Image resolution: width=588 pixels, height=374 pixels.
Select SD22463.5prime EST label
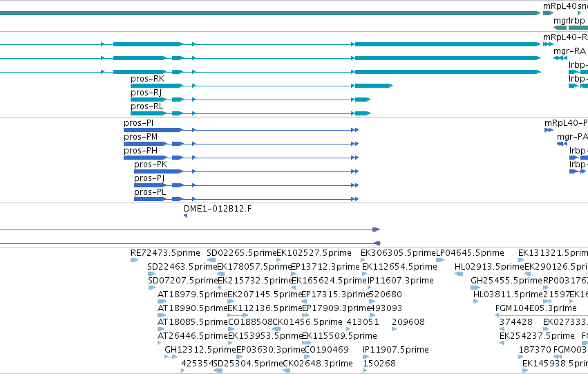pyautogui.click(x=182, y=267)
